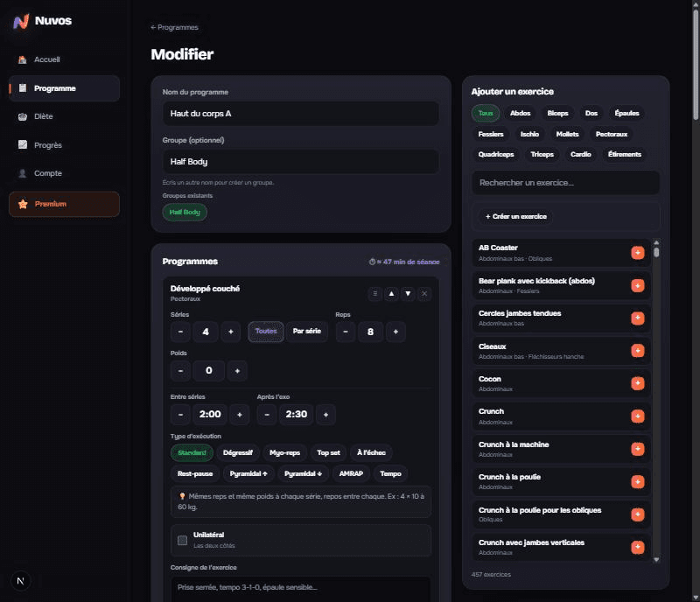The width and height of the screenshot is (700, 602).
Task: Select the existing Half Body group chip
Action: point(185,212)
